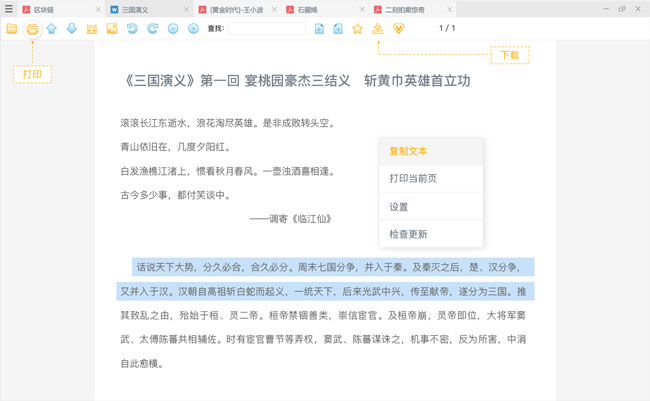
Task: Choose 打印当前页 from context menu
Action: pyautogui.click(x=413, y=179)
